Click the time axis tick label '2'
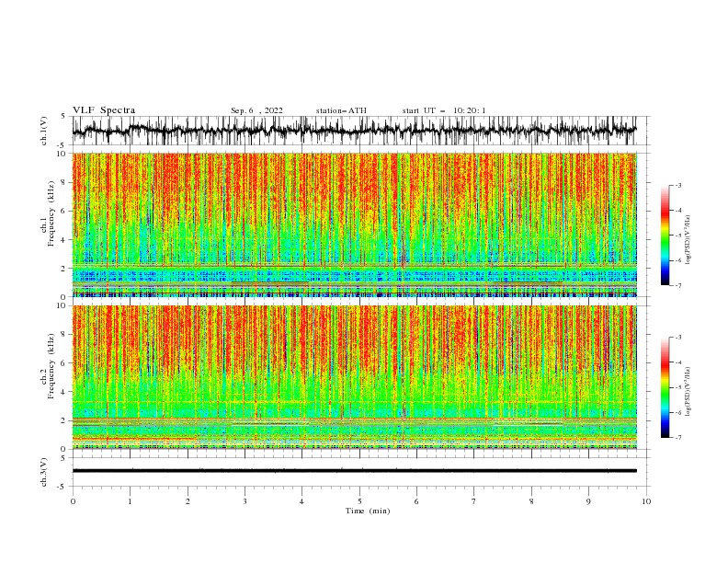Image resolution: width=728 pixels, height=563 pixels. click(x=188, y=501)
